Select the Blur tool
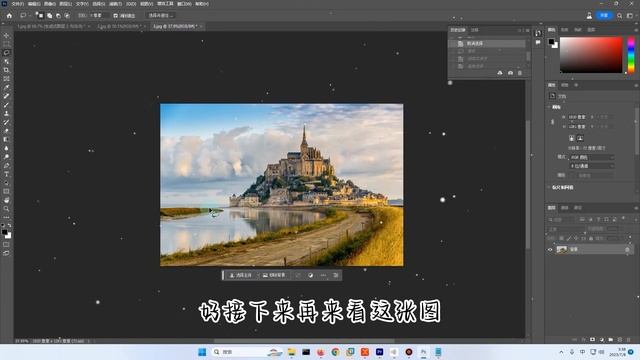 pos(6,148)
